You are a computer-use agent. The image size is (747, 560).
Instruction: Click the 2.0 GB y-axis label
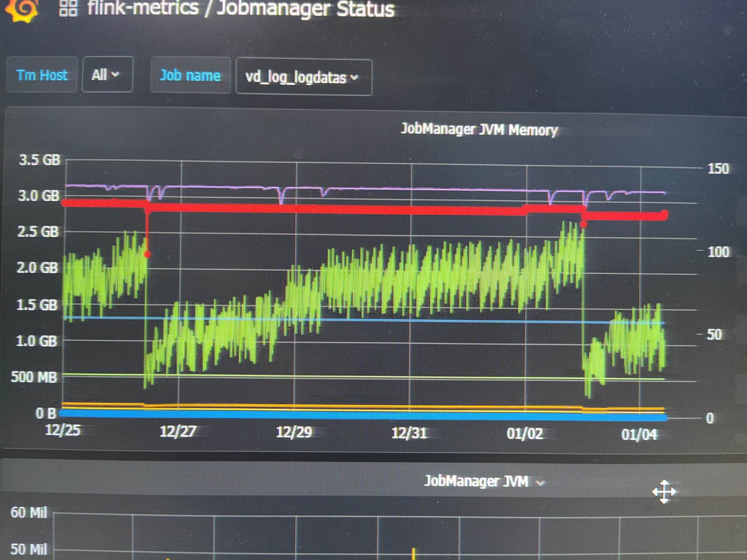click(37, 268)
